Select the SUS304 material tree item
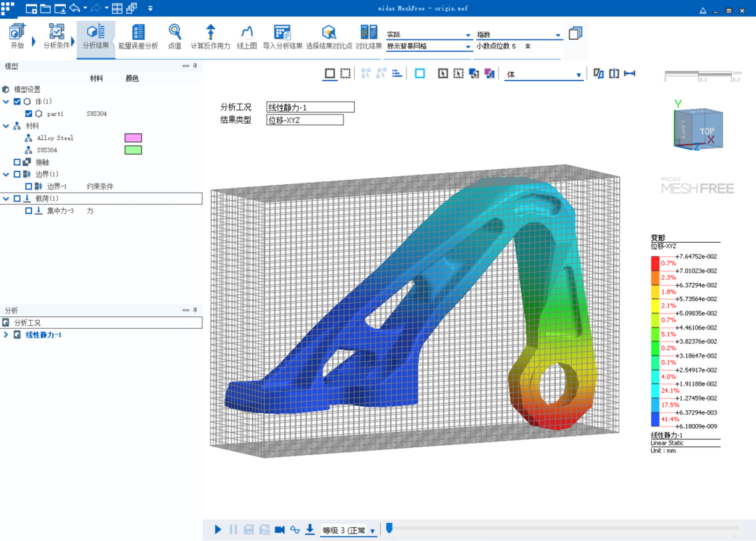The image size is (756, 541). [x=47, y=150]
